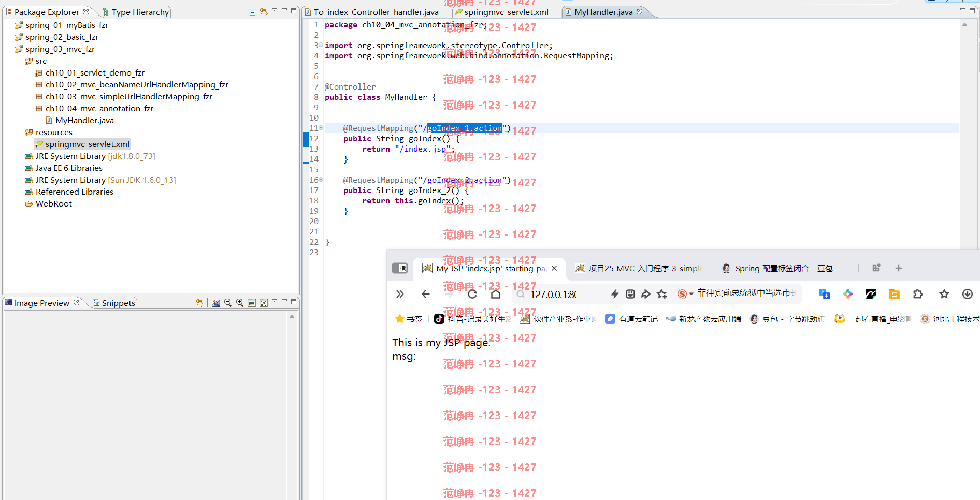Select spring_01_myBatis_fzr project
This screenshot has width=980, height=500.
[67, 25]
